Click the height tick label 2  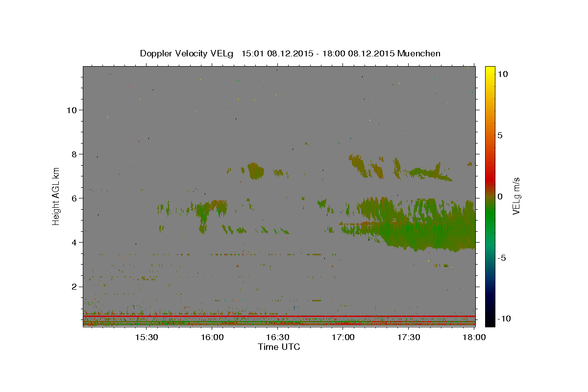(x=74, y=287)
